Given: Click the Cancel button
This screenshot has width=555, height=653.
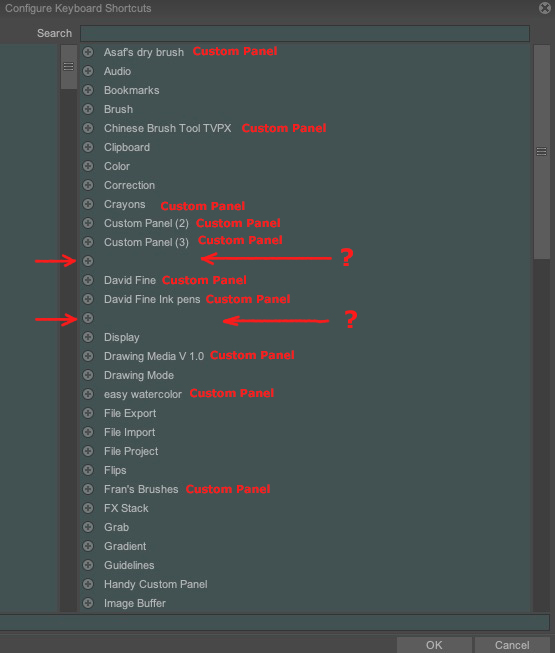Looking at the screenshot, I should (x=512, y=645).
